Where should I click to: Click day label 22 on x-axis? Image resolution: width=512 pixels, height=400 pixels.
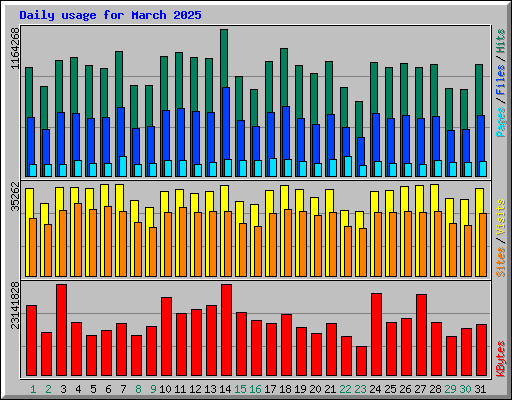click(345, 389)
